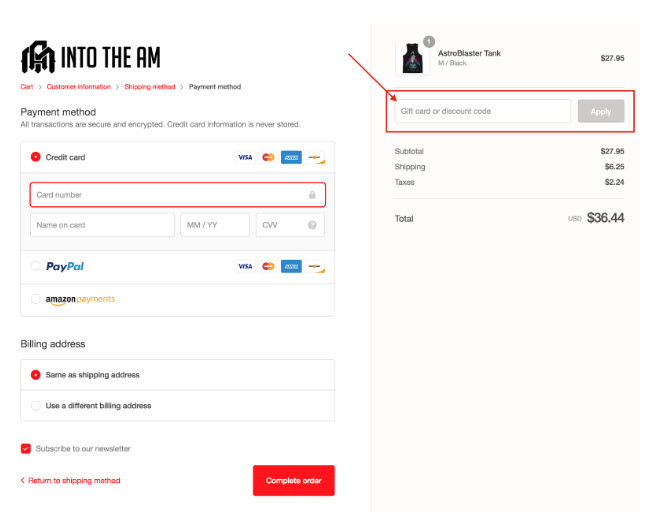Click the lock icon in Card number field

[x=312, y=195]
